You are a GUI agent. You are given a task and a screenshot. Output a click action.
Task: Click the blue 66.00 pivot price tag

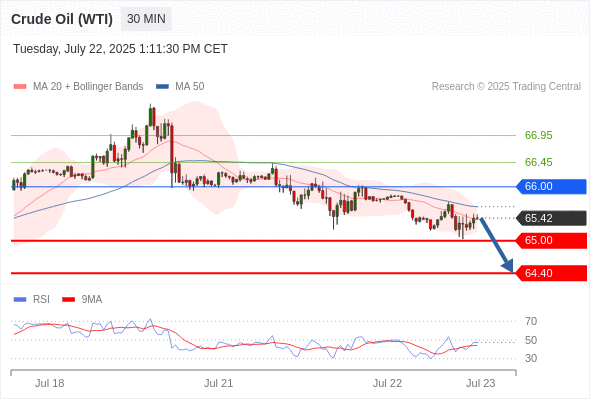551,186
